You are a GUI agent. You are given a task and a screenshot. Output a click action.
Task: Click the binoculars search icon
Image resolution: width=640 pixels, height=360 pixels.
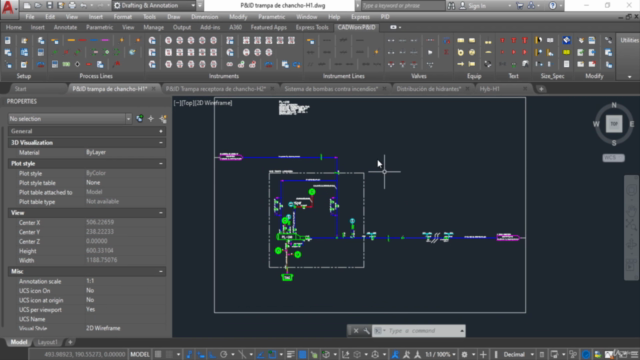click(451, 6)
